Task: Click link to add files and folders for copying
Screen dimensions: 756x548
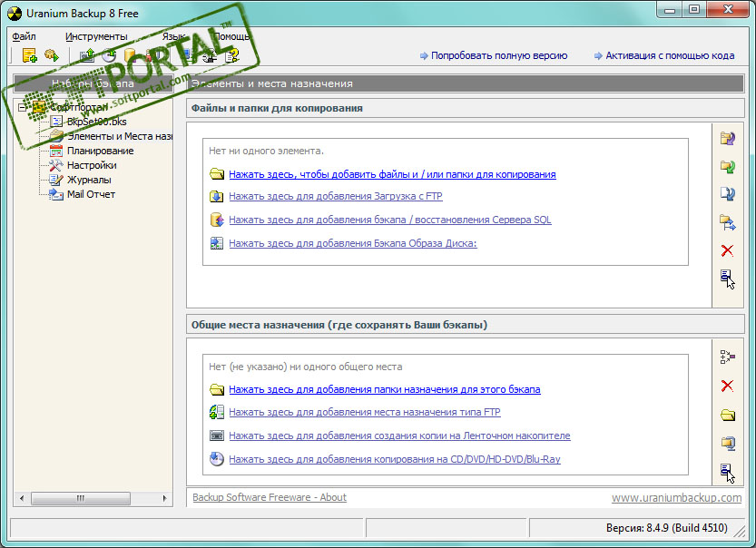Action: 392,174
